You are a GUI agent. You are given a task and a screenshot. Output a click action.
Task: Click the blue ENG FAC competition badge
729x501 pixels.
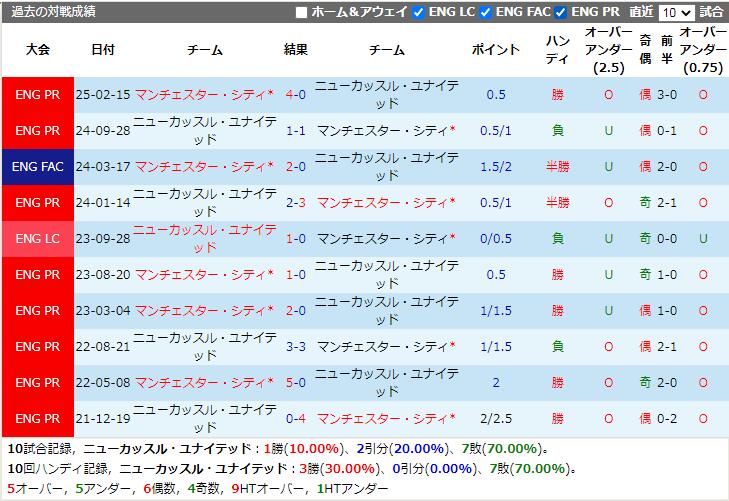[x=38, y=167]
